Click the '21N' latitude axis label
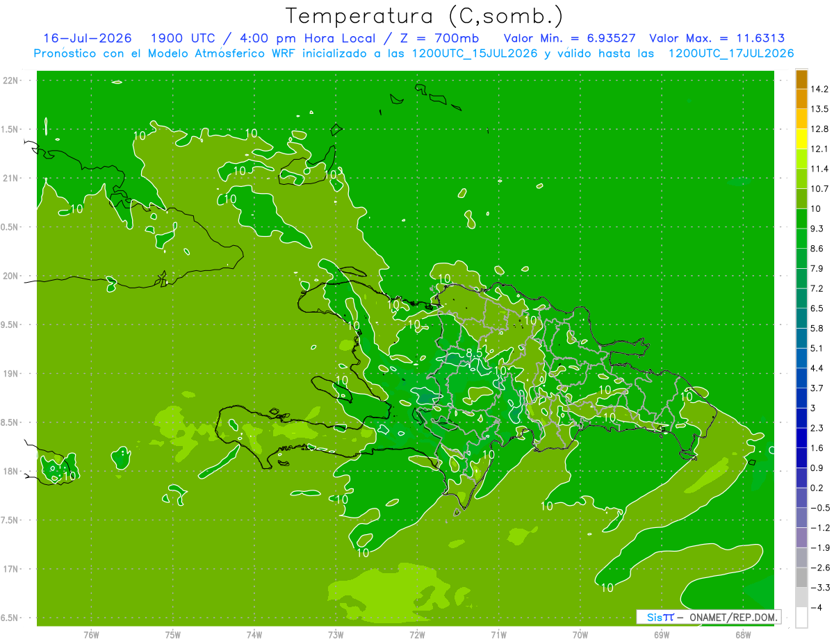The image size is (834, 644). tap(10, 178)
